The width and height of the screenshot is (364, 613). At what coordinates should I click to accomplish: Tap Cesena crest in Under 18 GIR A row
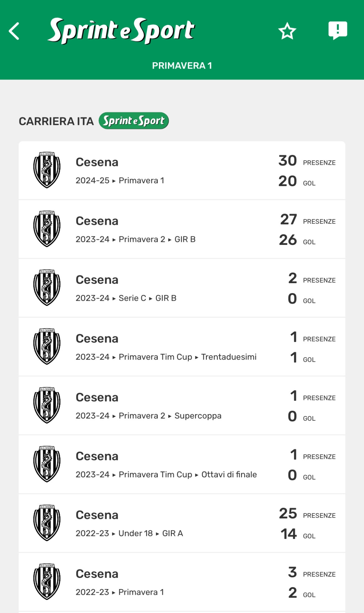47,523
